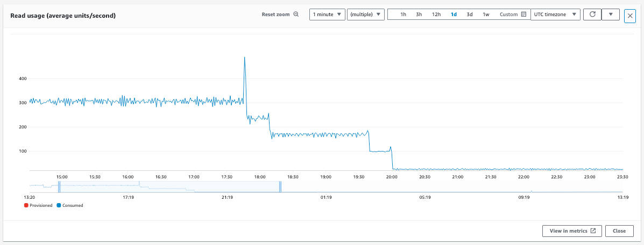
Task: Open the (multiple) statistic dropdown
Action: [366, 15]
